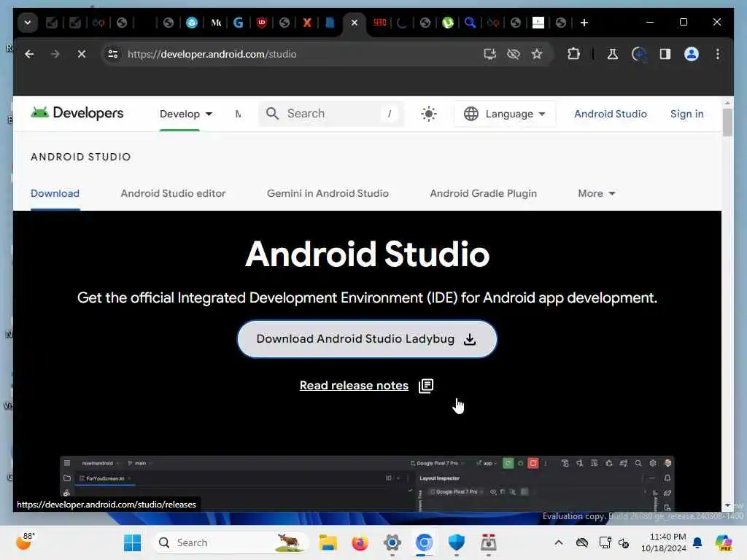The image size is (747, 560).
Task: Expand the Develop navigation dropdown
Action: (x=186, y=114)
